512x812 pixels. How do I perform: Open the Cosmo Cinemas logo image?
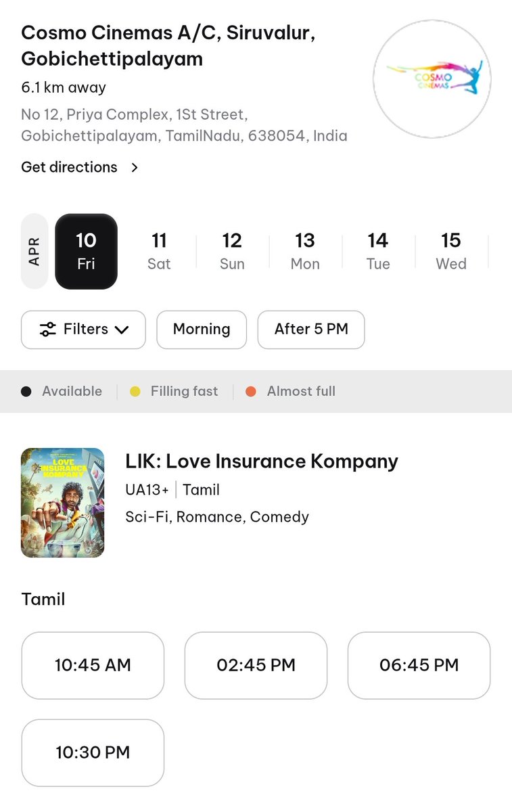click(x=432, y=79)
